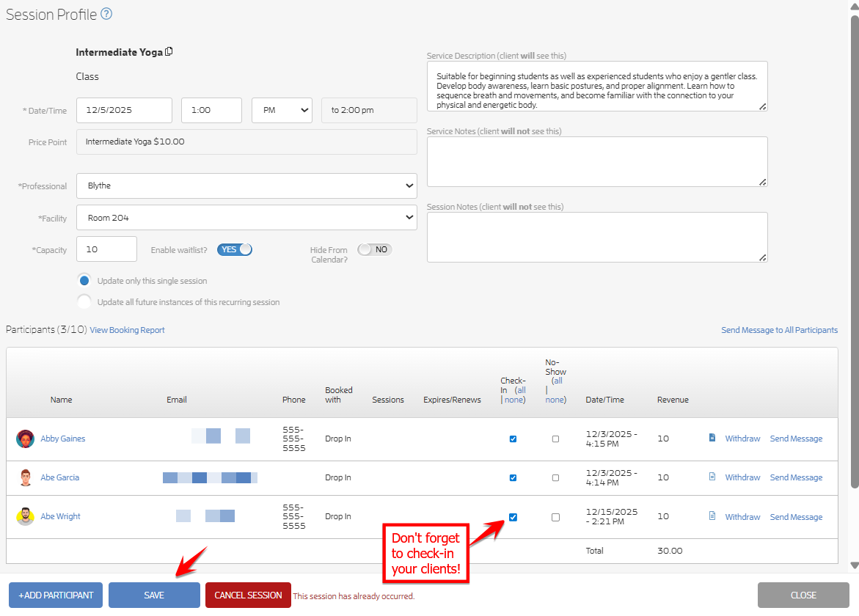The height and width of the screenshot is (616, 859).
Task: Click the Capacity input field
Action: [107, 249]
